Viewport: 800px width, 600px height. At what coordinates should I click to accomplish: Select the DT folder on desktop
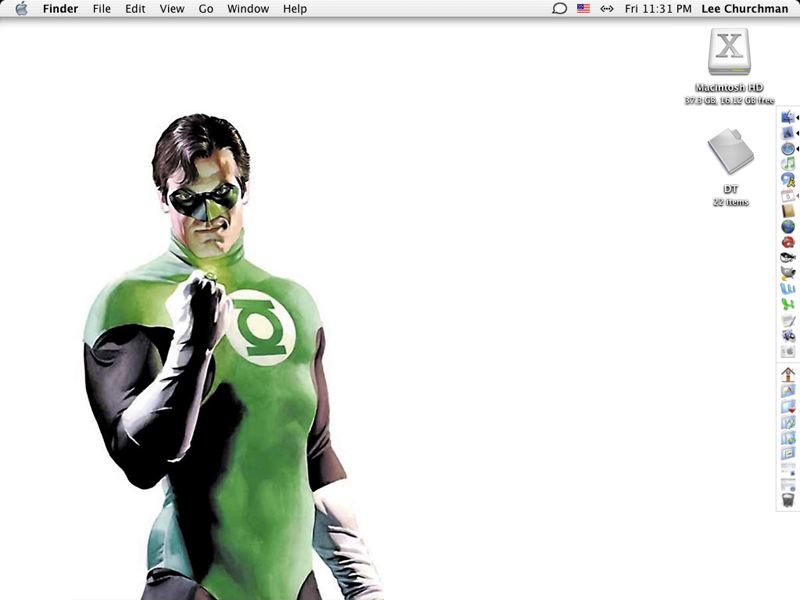coord(730,153)
